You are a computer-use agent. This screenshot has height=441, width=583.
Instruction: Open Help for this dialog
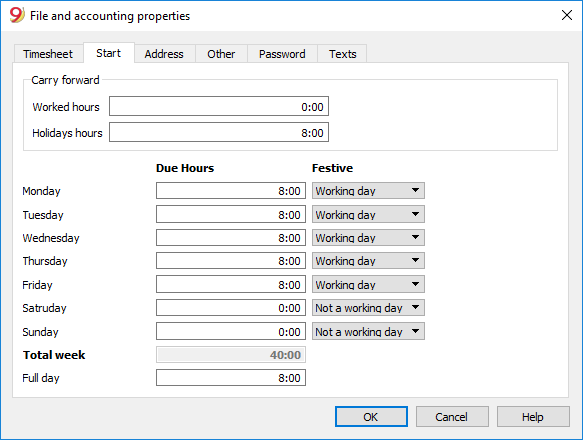coord(533,417)
